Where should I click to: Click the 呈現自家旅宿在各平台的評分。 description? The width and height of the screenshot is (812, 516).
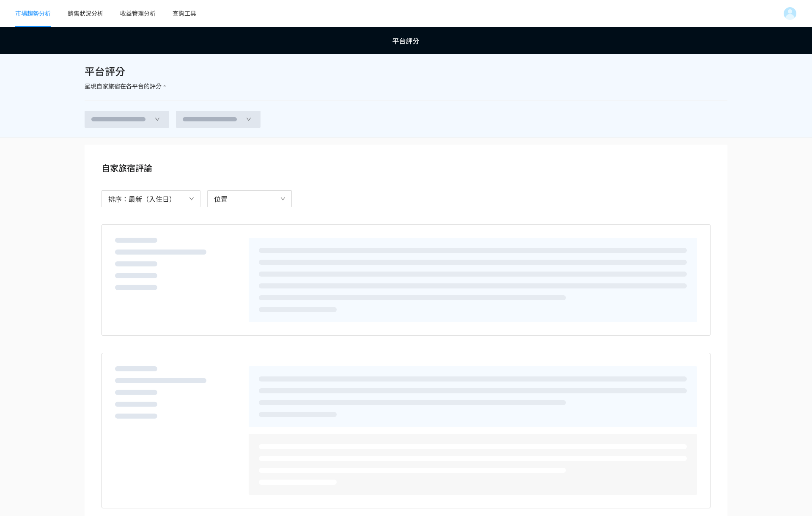126,86
